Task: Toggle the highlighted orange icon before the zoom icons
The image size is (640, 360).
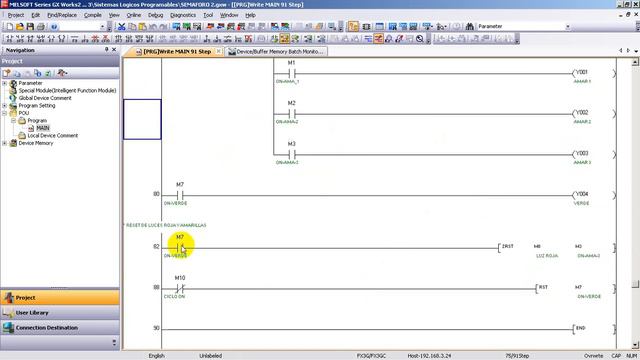Action: click(378, 39)
